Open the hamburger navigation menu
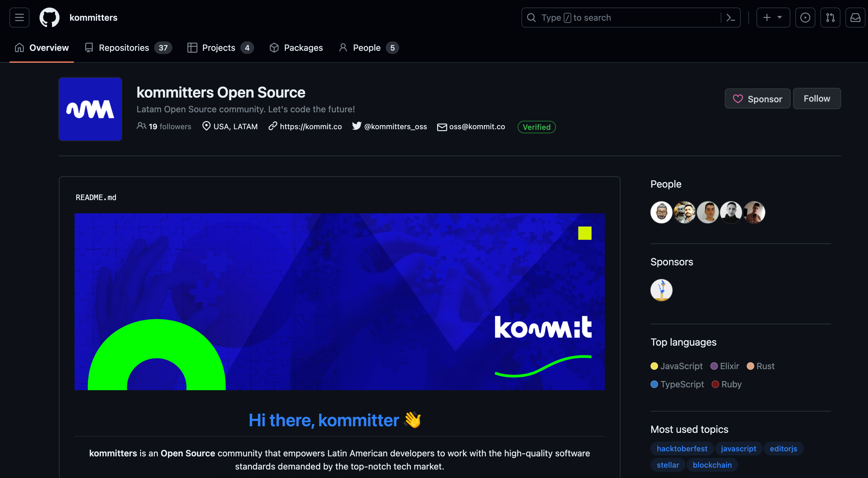Viewport: 868px width, 478px height. pyautogui.click(x=19, y=18)
